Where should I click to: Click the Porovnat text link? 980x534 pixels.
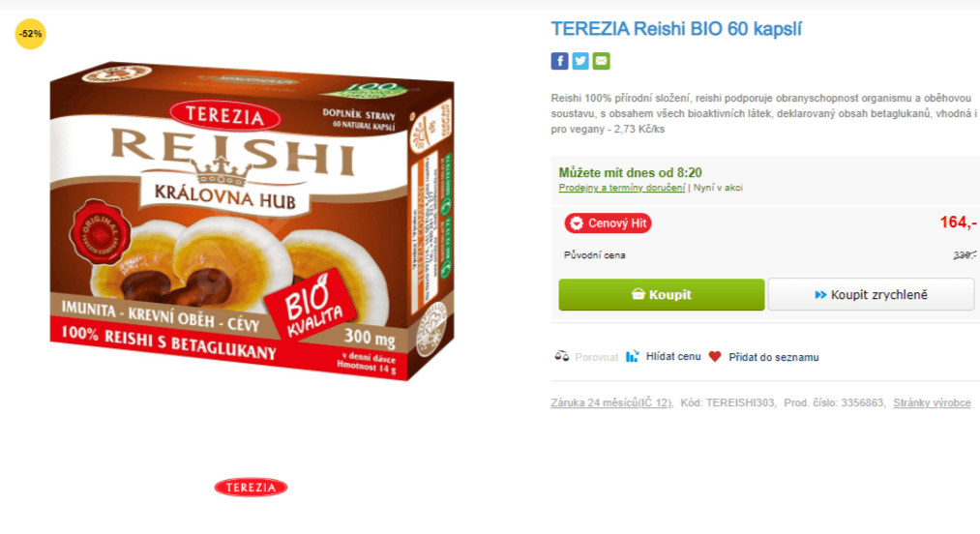(596, 357)
